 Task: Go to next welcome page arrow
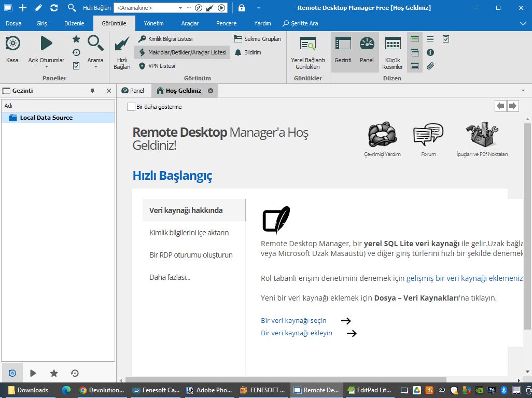point(513,106)
